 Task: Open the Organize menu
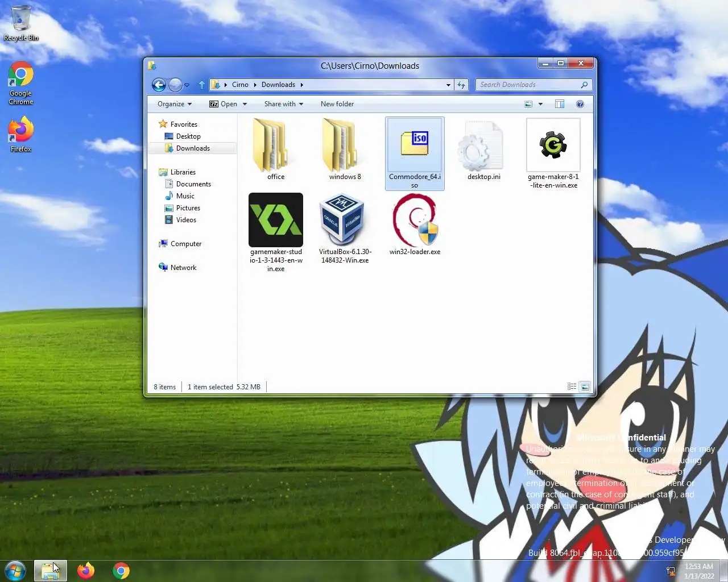pyautogui.click(x=175, y=104)
